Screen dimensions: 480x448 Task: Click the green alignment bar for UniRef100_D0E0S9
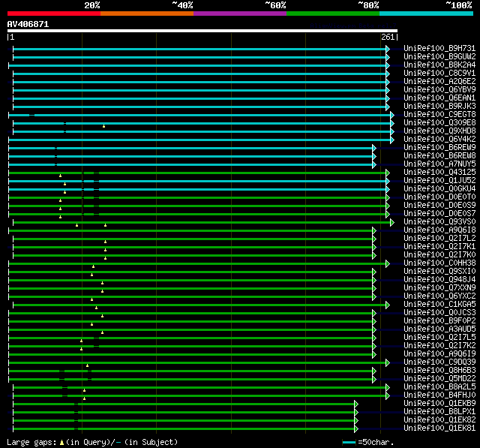[x=197, y=206]
